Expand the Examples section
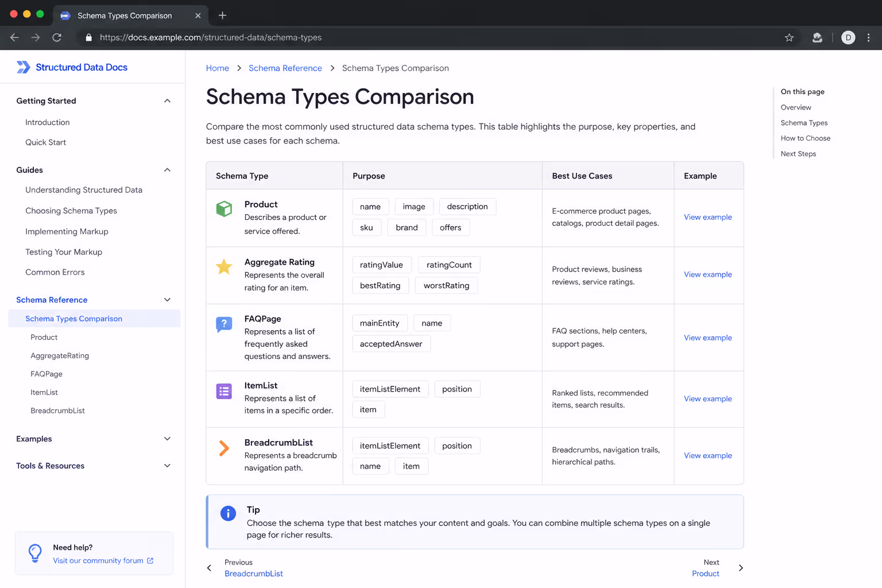This screenshot has height=588, width=882. tap(168, 439)
